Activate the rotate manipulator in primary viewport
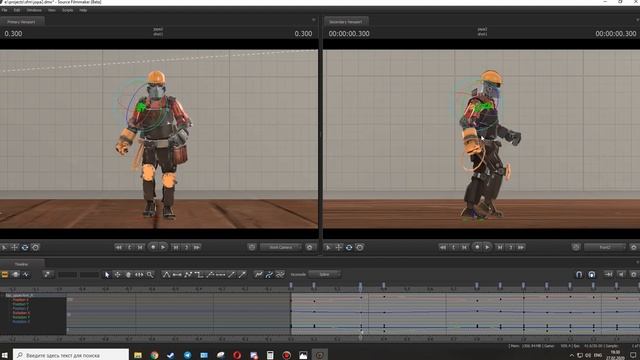Screen dimensions: 640x360 [x=25, y=247]
